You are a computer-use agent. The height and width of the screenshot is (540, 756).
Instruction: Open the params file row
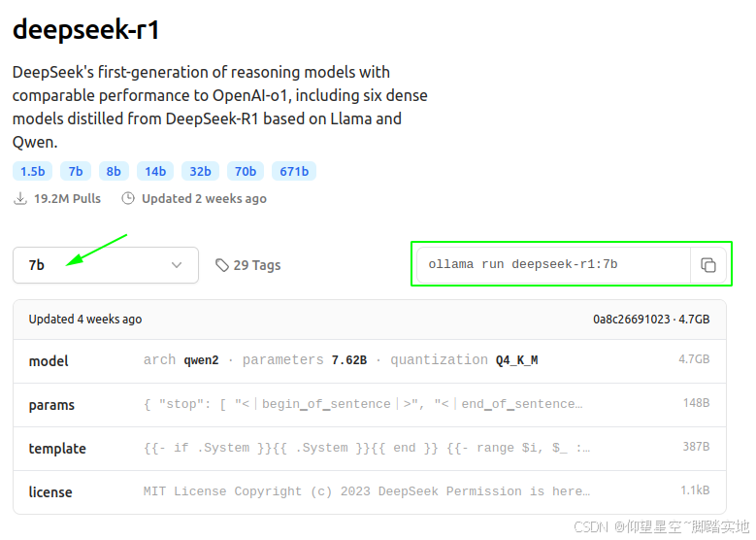370,404
